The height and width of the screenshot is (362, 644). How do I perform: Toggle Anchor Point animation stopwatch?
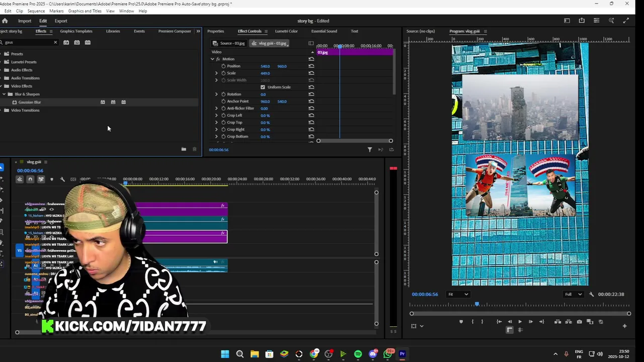pos(223,101)
